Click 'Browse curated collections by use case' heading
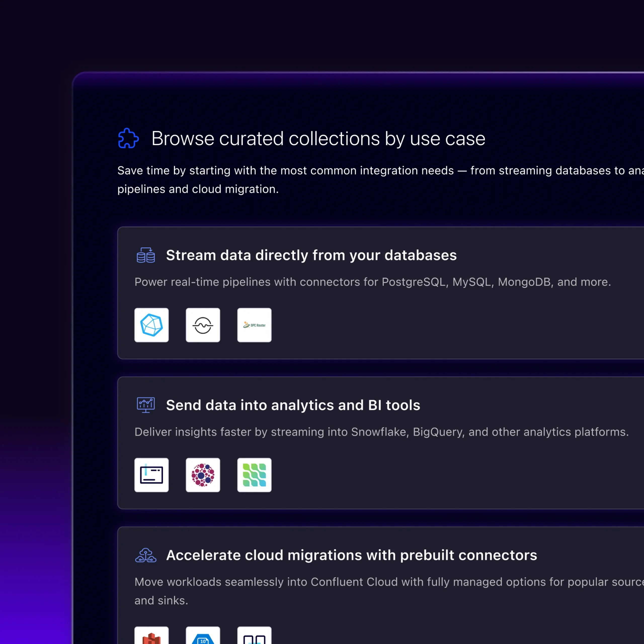644x644 pixels. click(x=318, y=139)
